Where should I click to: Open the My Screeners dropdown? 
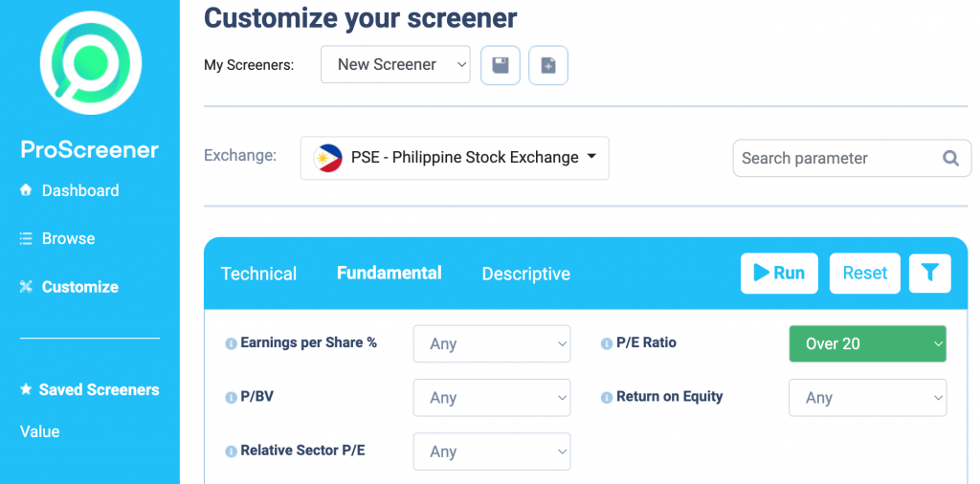(x=395, y=64)
